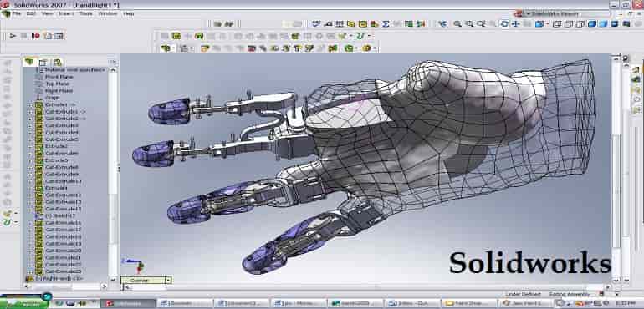The height and width of the screenshot is (309, 644).
Task: Switch display to Hidden Lines Removed
Action: [x=580, y=23]
